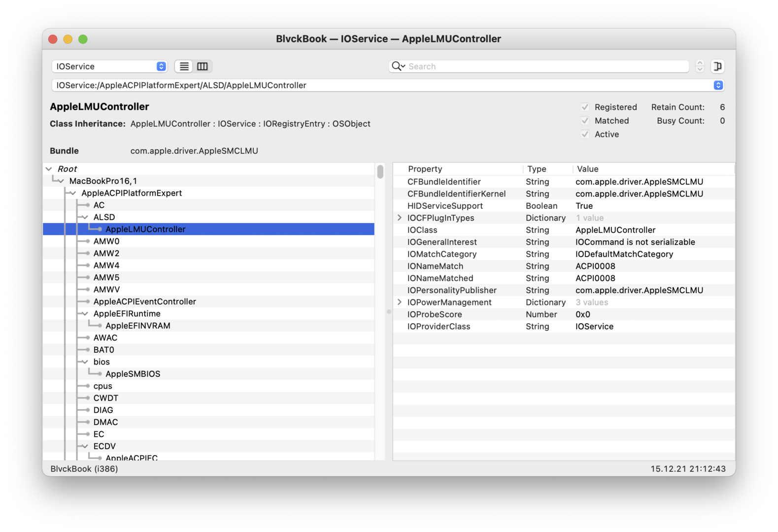Viewport: 778px width, 532px height.
Task: Sort by the Value column header
Action: pyautogui.click(x=587, y=169)
